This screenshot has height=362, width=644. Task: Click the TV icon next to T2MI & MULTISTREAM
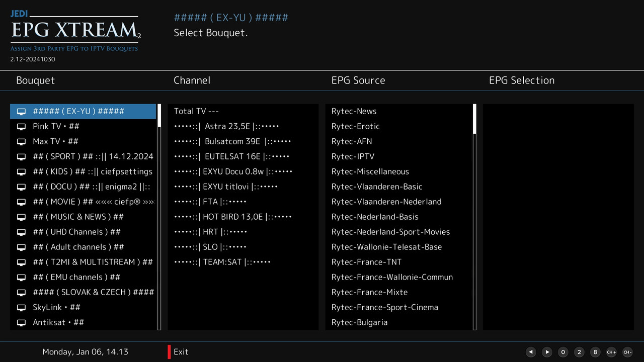(x=21, y=262)
